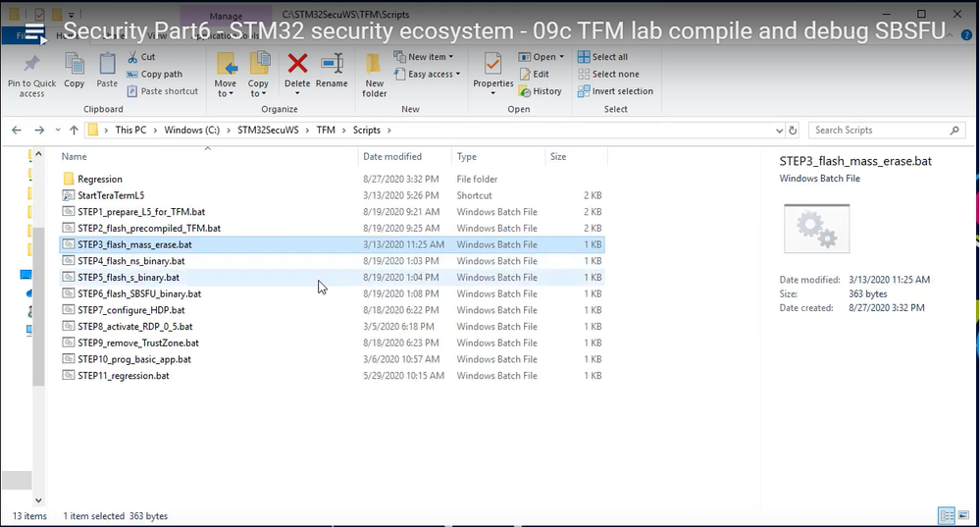980x527 pixels.
Task: Expand the New item dropdown
Action: pyautogui.click(x=424, y=57)
